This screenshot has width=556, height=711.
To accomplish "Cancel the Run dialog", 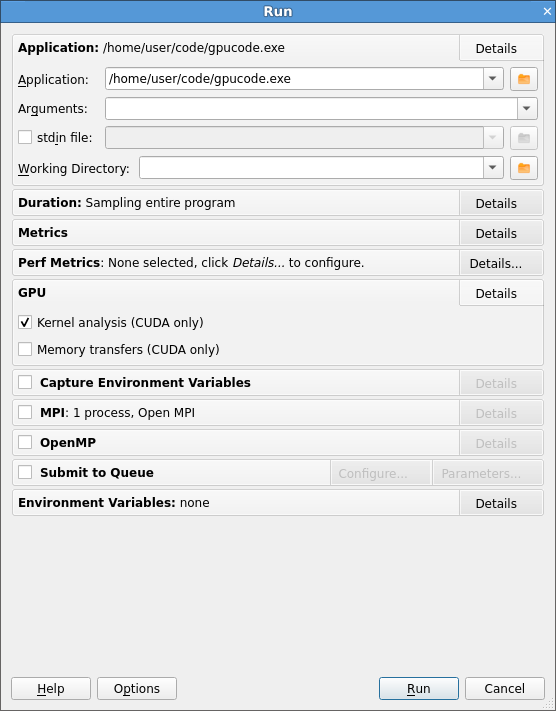I will pos(504,688).
